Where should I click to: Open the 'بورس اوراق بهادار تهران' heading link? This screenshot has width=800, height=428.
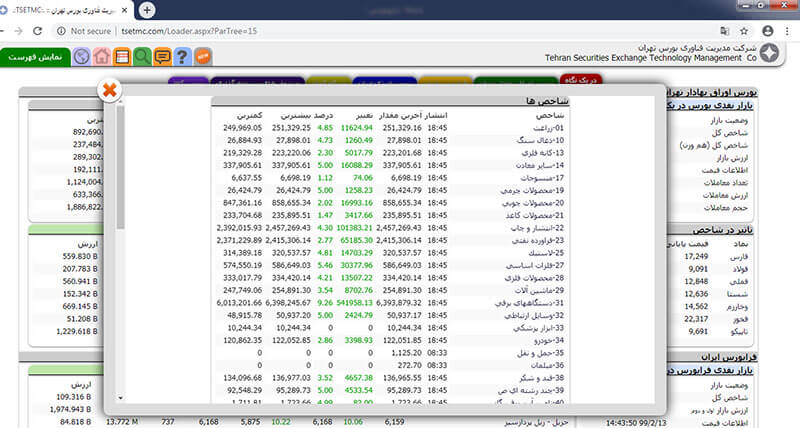click(x=712, y=92)
